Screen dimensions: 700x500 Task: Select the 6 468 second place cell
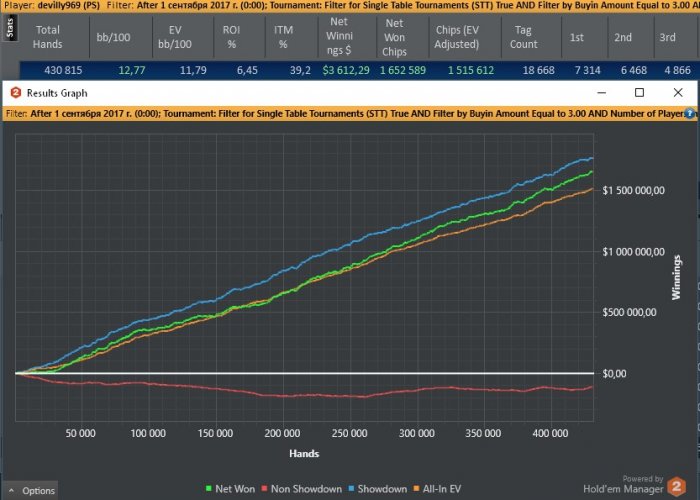coord(633,70)
